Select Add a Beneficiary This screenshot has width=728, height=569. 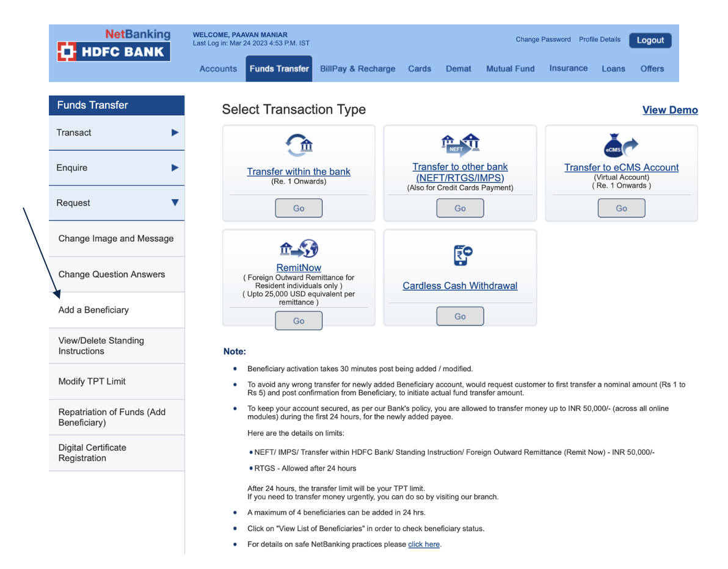pos(117,310)
